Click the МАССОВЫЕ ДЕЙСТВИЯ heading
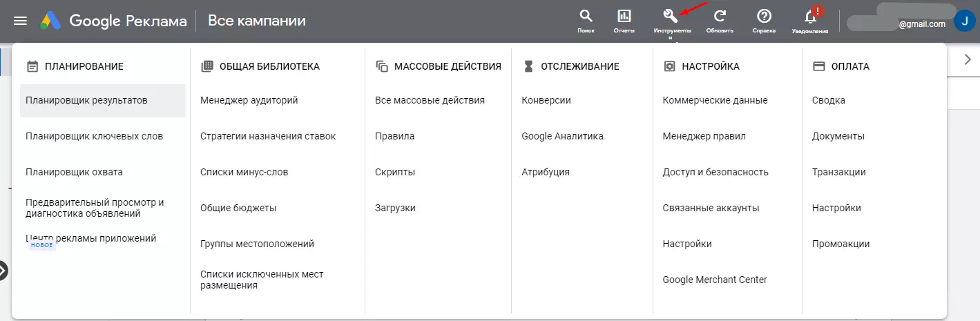 coord(448,66)
